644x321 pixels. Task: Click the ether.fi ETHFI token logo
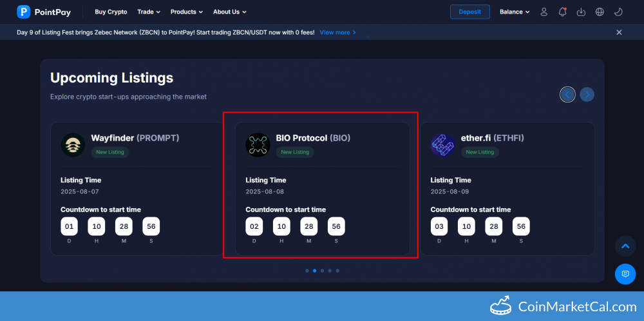click(x=443, y=144)
